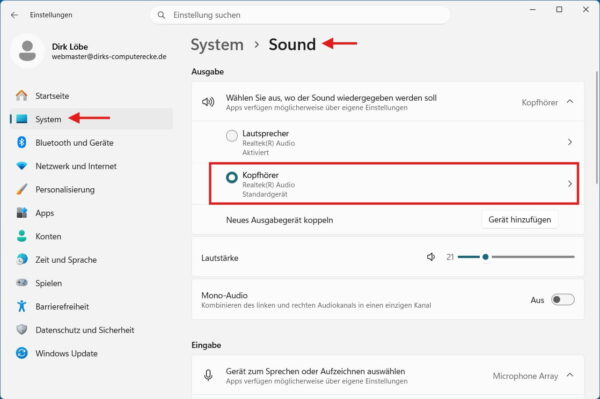Click the Ausgabe section heading
The height and width of the screenshot is (399, 600).
click(x=207, y=72)
